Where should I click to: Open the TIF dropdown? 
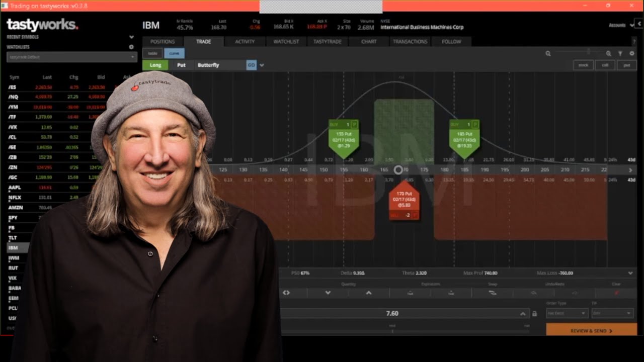[x=612, y=313]
